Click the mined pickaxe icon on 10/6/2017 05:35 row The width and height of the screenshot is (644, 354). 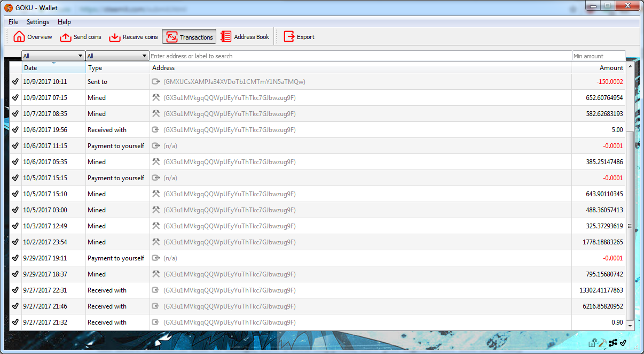pos(156,162)
